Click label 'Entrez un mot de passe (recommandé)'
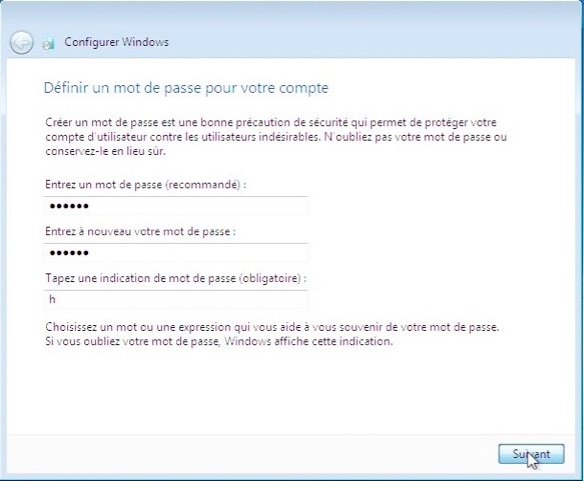This screenshot has width=584, height=481. (x=146, y=184)
